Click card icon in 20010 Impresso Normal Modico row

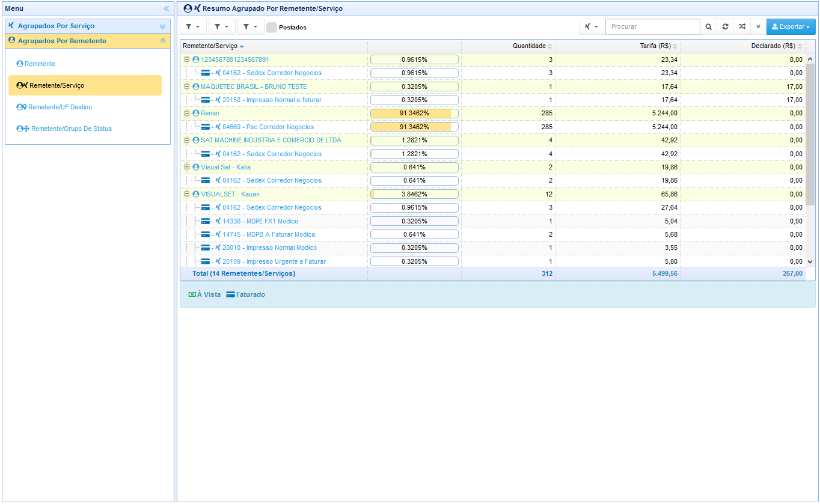point(205,247)
